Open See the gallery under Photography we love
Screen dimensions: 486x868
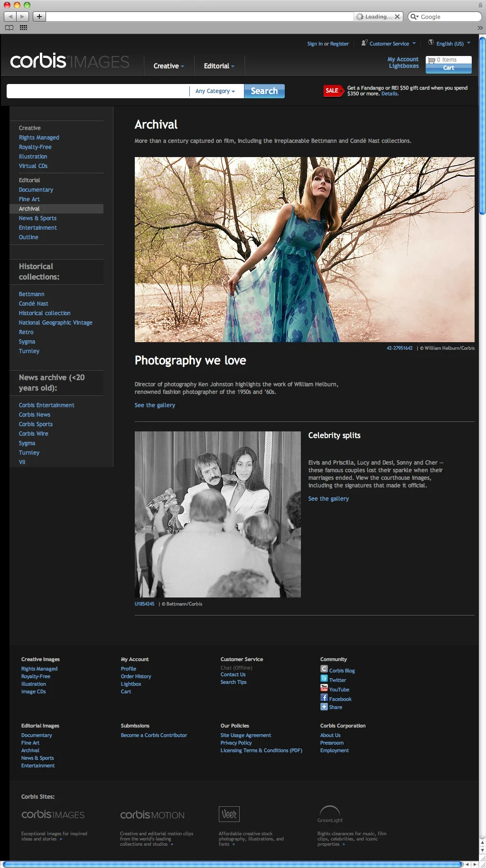[155, 405]
